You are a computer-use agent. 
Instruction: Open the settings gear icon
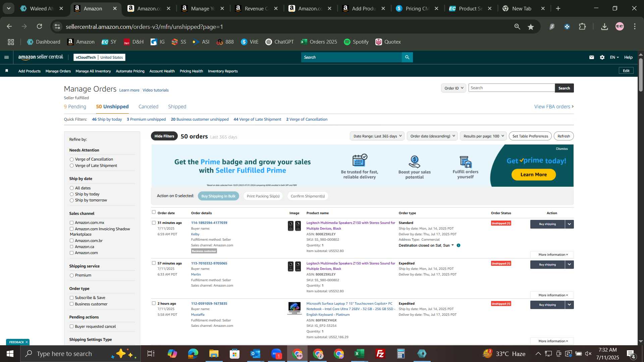pyautogui.click(x=602, y=57)
